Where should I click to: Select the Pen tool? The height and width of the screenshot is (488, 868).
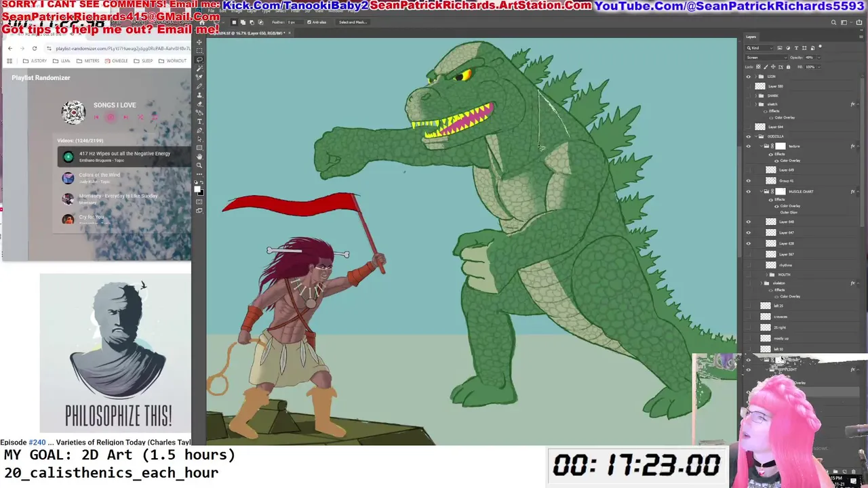point(199,130)
